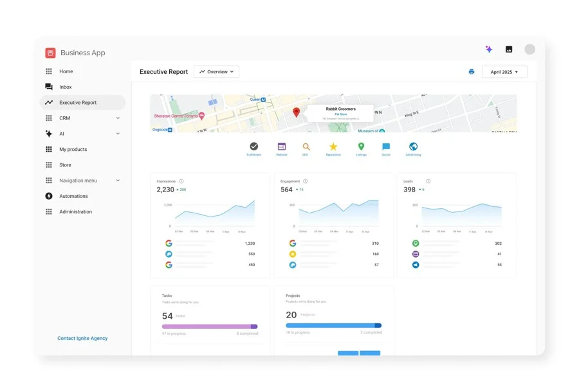Open the April 2025 date dropdown
Viewport: 579px width, 392px height.
[504, 72]
